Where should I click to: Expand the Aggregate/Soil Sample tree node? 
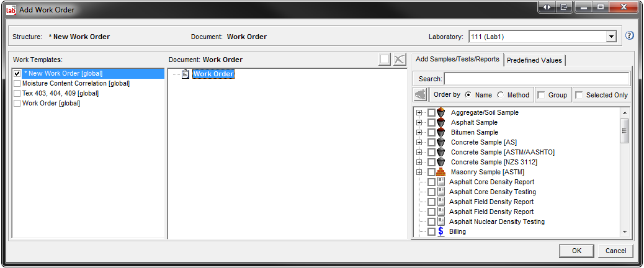tap(419, 113)
